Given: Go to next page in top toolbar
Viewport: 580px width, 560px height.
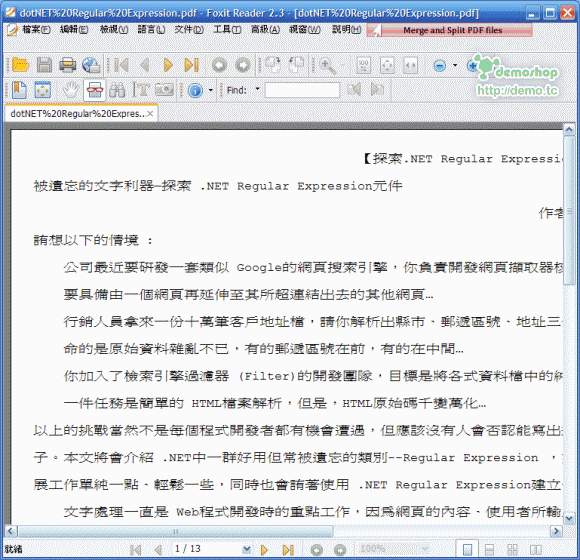Looking at the screenshot, I should 168,65.
